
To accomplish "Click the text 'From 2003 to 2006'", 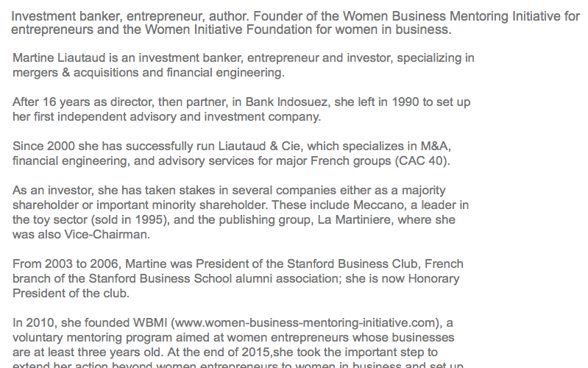I will click(65, 264).
